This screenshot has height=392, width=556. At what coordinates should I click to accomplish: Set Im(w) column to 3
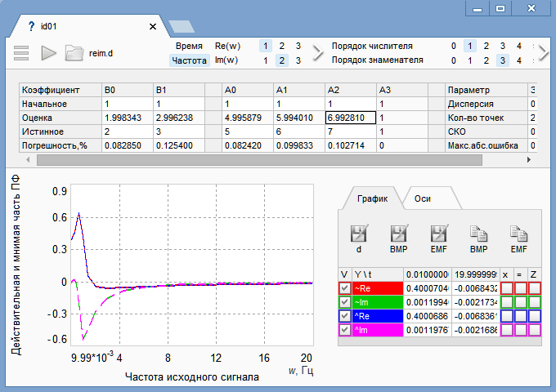[x=298, y=60]
